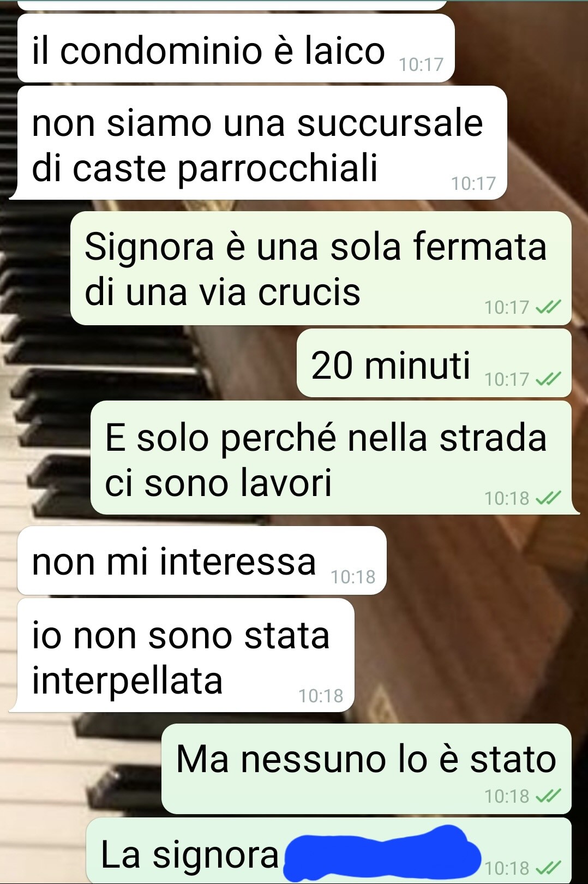Tap the 'Signora è una sola fermata' bubble
The height and width of the screenshot is (884, 588).
coord(321,268)
